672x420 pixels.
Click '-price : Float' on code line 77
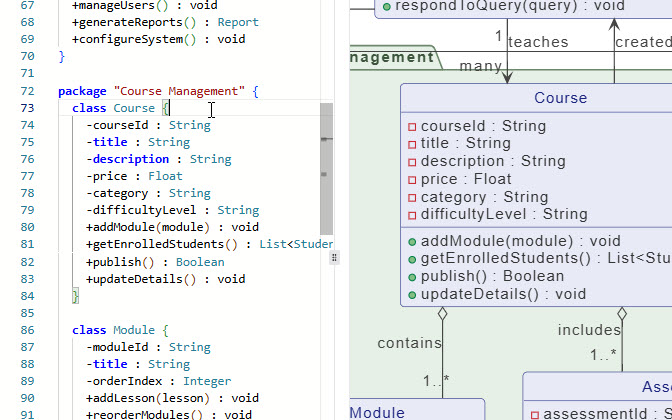134,176
